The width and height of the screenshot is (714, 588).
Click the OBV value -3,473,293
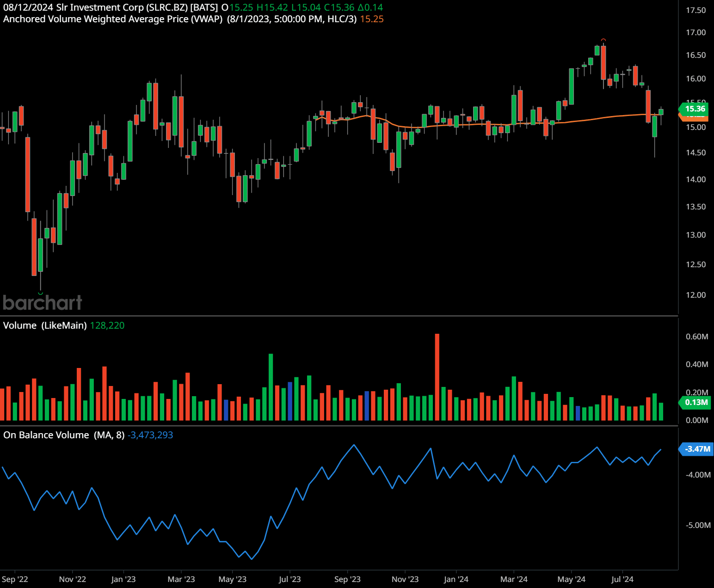[x=150, y=435]
